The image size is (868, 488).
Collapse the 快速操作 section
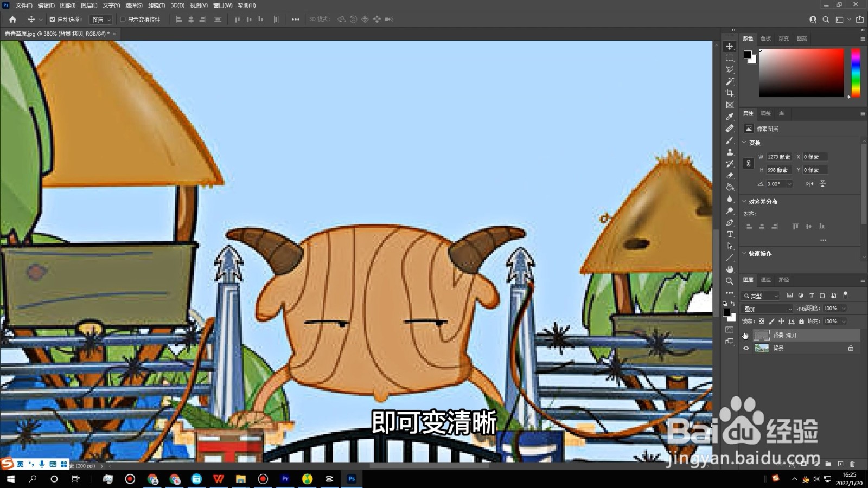pyautogui.click(x=744, y=253)
